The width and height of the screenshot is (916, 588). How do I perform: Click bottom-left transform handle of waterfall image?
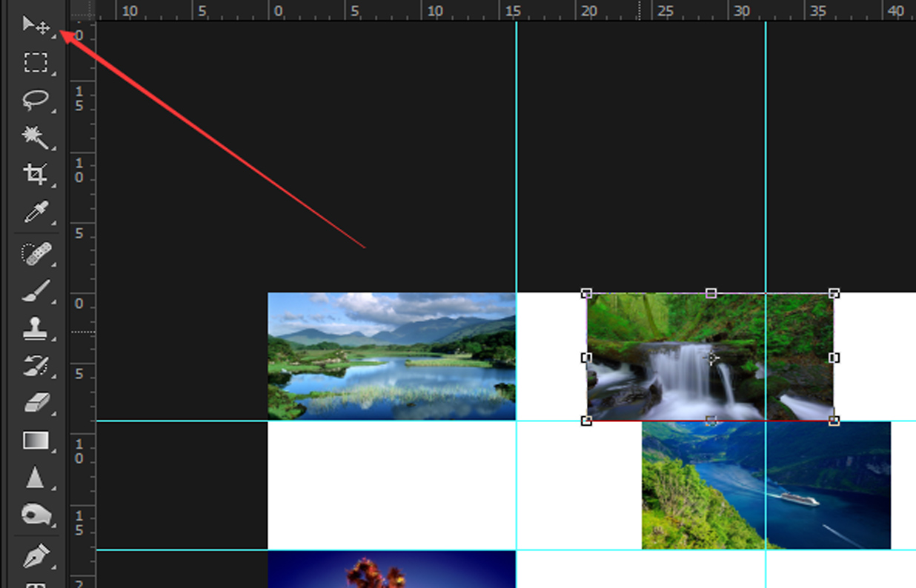point(586,421)
